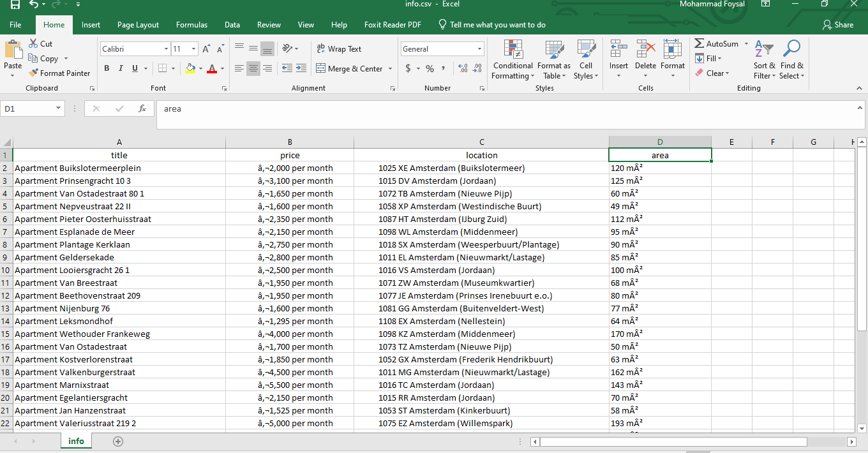Click the Format Painter brush icon

tap(34, 73)
